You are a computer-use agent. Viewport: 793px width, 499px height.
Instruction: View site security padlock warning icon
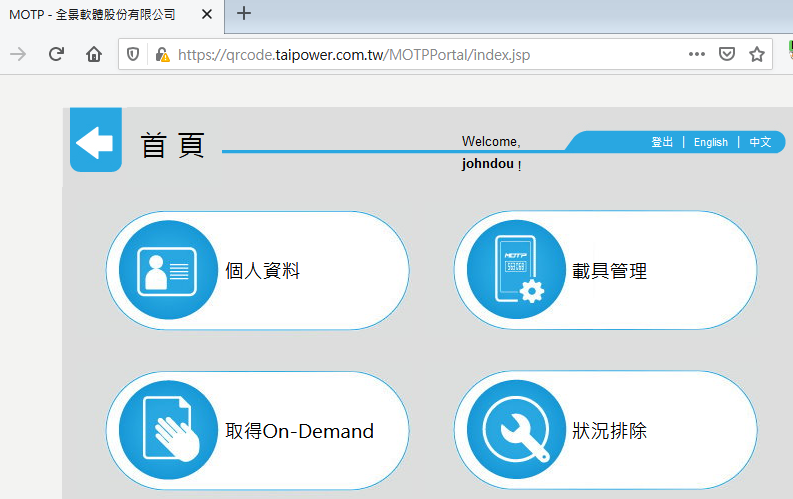pos(162,54)
